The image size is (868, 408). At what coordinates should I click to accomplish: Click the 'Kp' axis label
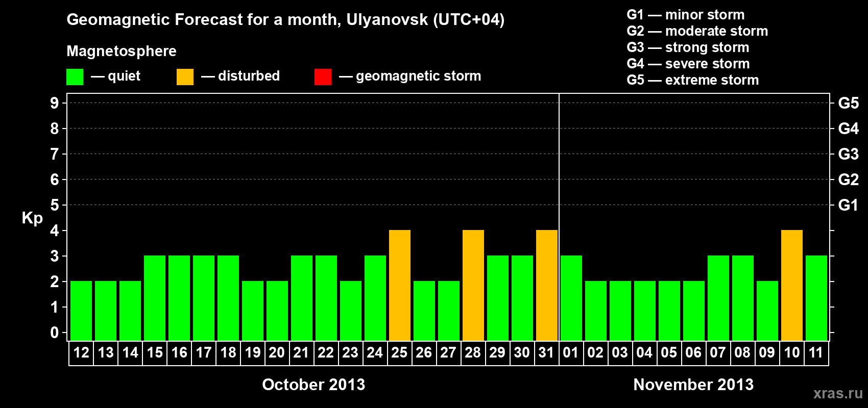click(32, 218)
